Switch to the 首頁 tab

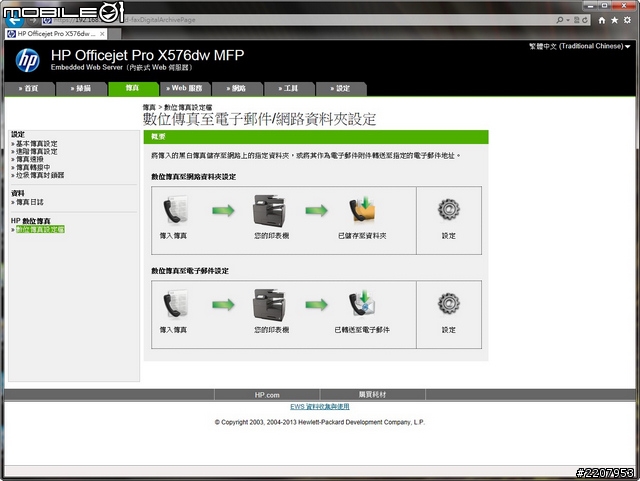(29, 89)
